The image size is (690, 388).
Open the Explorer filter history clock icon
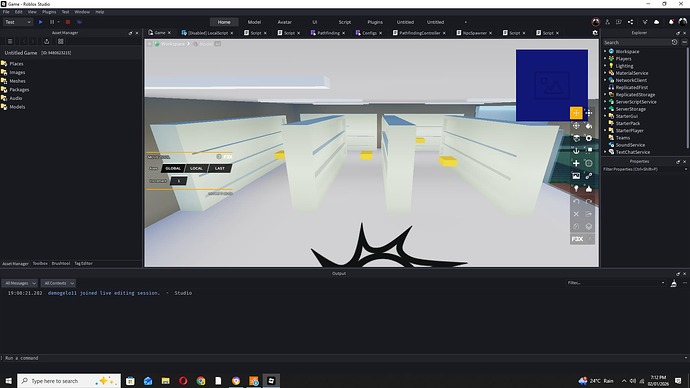674,42
